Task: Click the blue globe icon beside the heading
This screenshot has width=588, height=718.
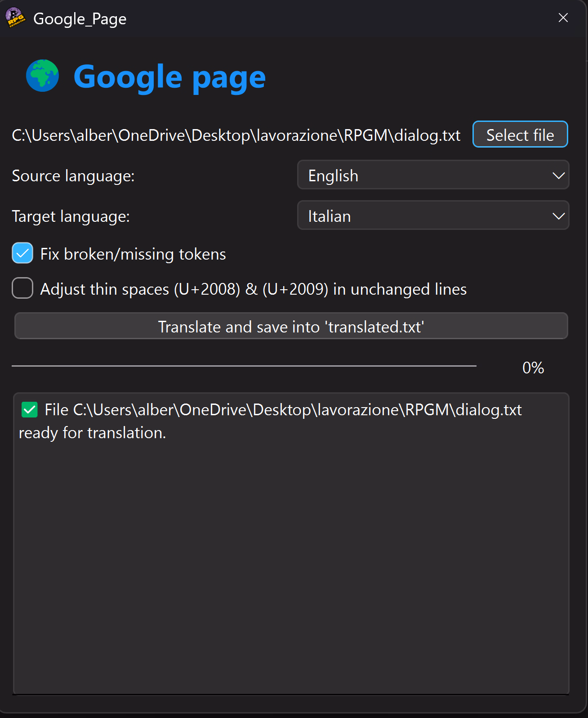Action: (42, 76)
